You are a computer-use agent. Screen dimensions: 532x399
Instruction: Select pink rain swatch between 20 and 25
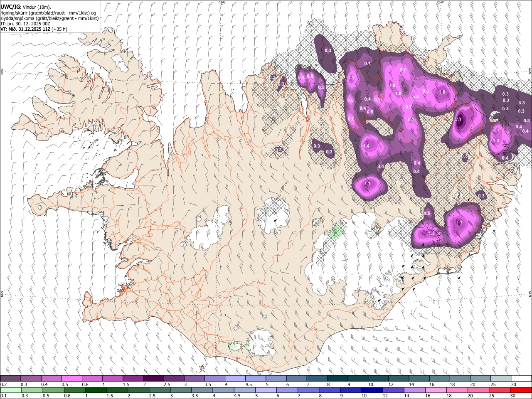pyautogui.click(x=478, y=390)
